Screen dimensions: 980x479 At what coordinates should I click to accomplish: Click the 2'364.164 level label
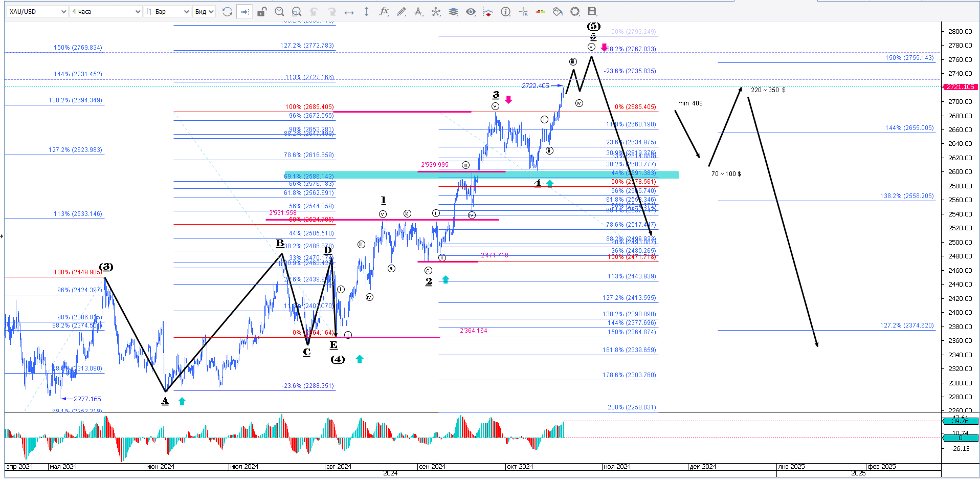(x=474, y=331)
